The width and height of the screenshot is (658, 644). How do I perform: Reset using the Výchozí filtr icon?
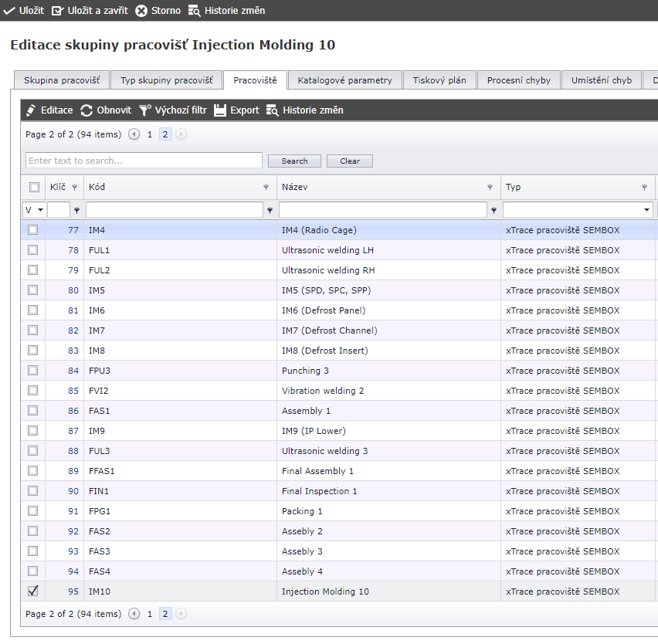pyautogui.click(x=144, y=110)
